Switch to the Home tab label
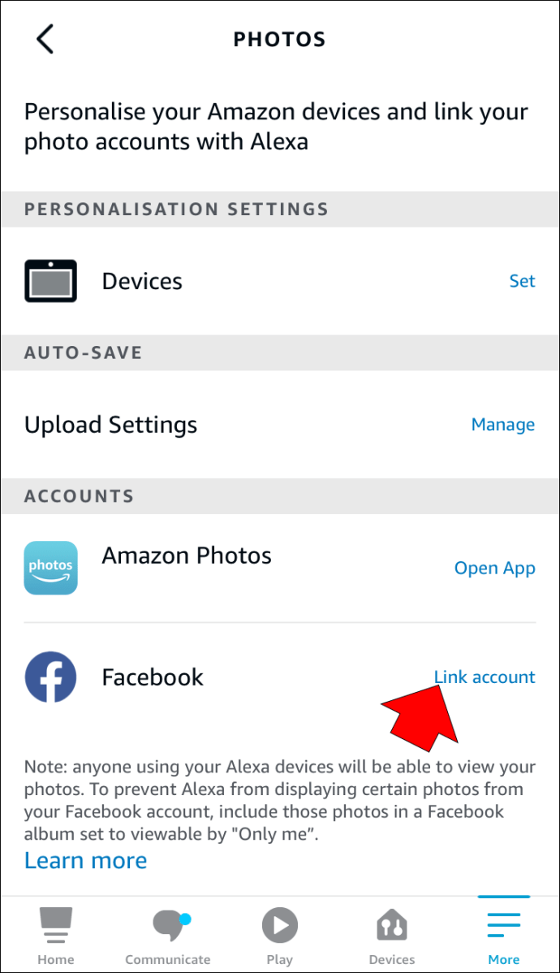 [x=56, y=959]
